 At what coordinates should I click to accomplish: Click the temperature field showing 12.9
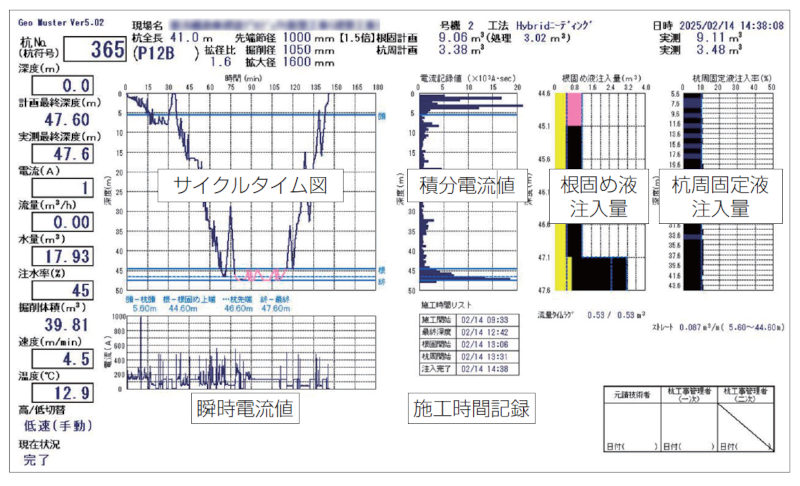tap(60, 392)
